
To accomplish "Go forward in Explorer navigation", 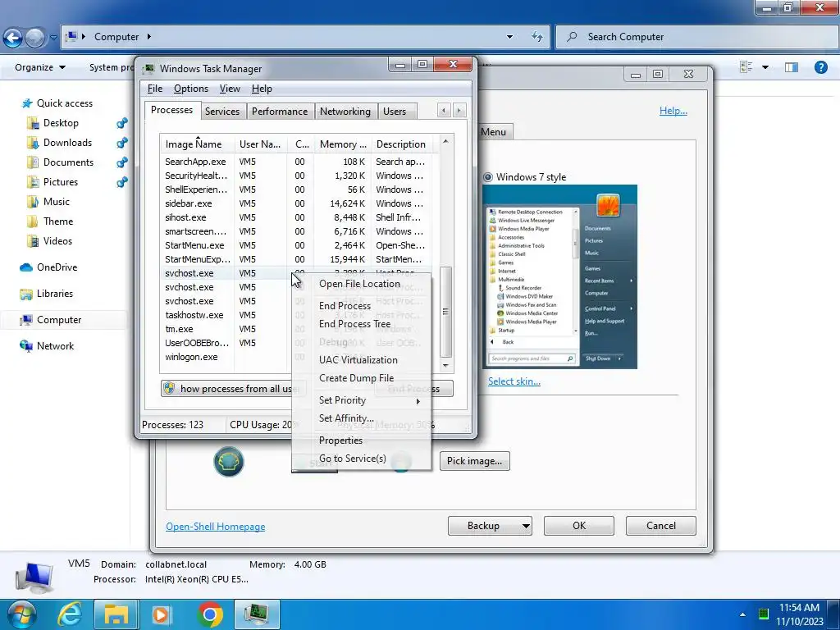I will [34, 37].
